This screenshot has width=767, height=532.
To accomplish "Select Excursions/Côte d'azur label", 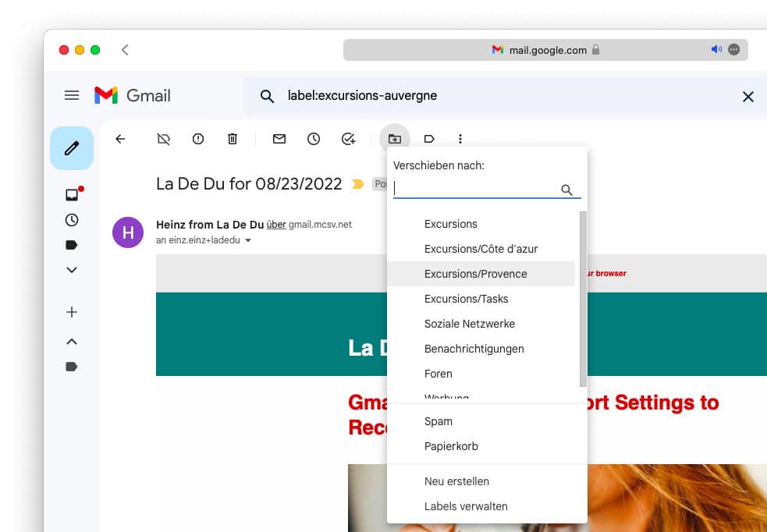I will [481, 249].
